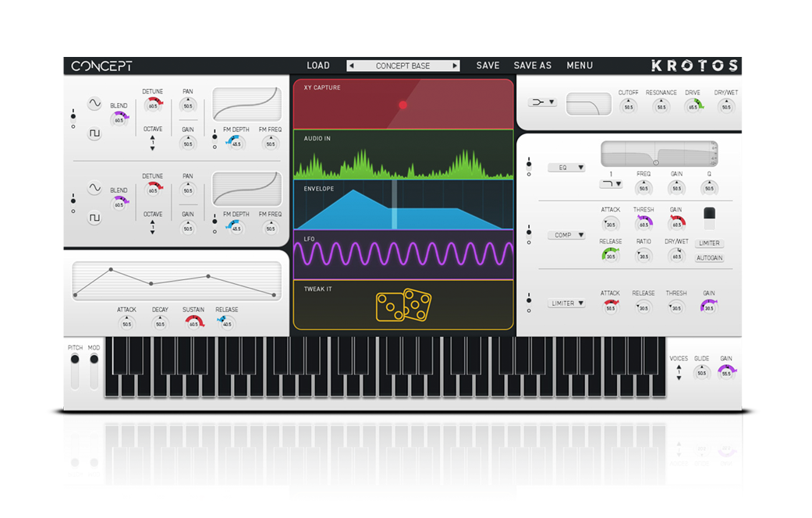Open the COMP effect type dropdown
The height and width of the screenshot is (518, 812).
tap(566, 235)
